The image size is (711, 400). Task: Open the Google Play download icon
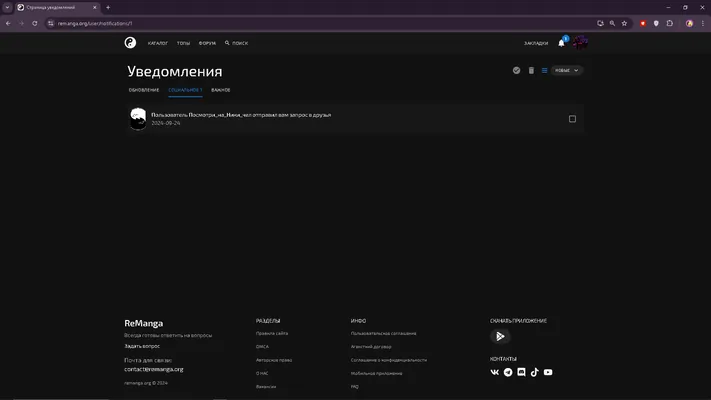tap(500, 336)
